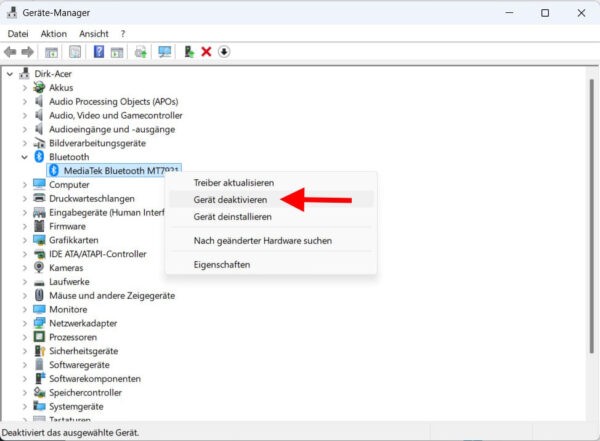Click the Back arrow in toolbar
This screenshot has height=441, width=600.
[10, 52]
